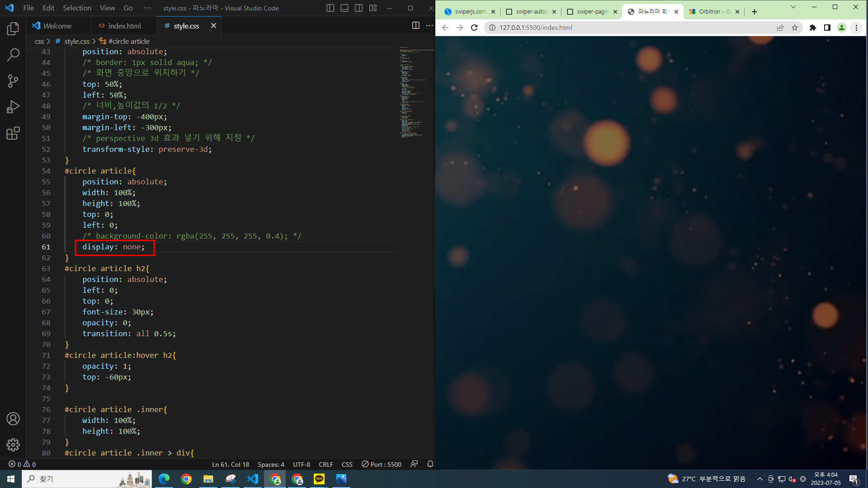Toggle the Primary Side Bar layout button
Image resolution: width=868 pixels, height=488 pixels.
[x=330, y=8]
